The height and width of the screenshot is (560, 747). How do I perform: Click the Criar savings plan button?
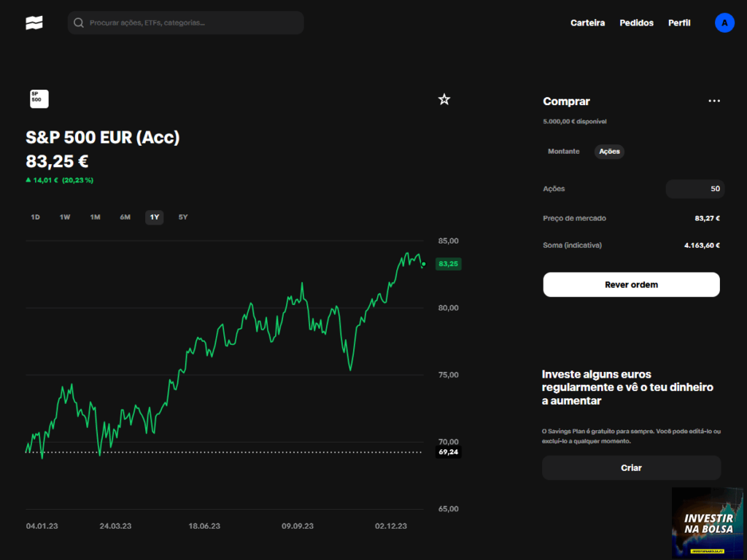tap(631, 467)
